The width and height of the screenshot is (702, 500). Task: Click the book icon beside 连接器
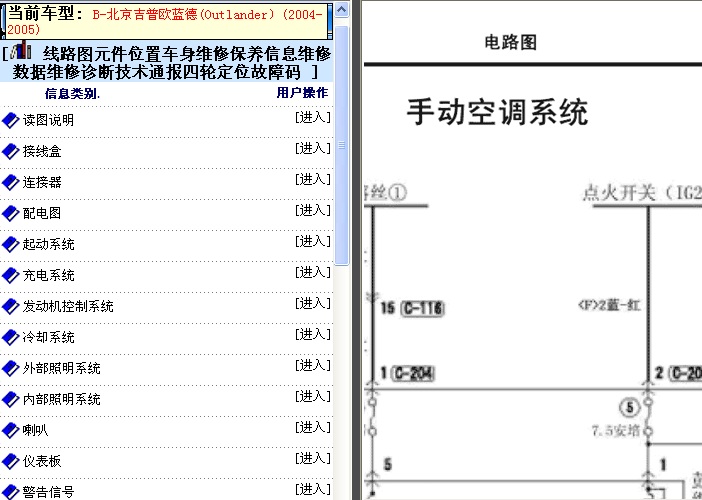click(x=11, y=182)
